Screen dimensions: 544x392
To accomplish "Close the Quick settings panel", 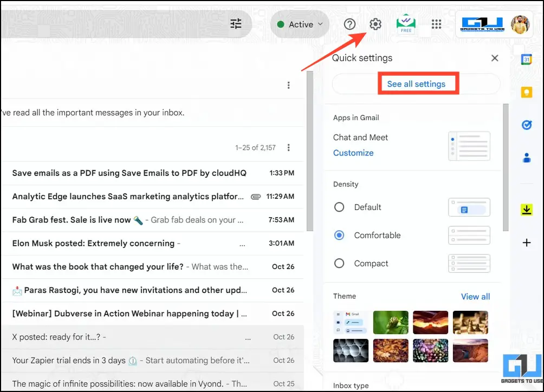I will click(x=495, y=58).
